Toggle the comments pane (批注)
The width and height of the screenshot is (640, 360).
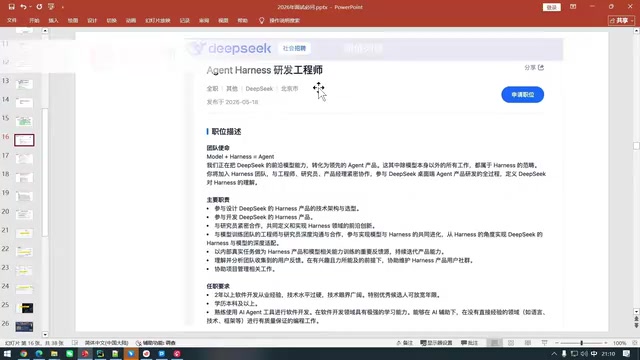tap(469, 343)
